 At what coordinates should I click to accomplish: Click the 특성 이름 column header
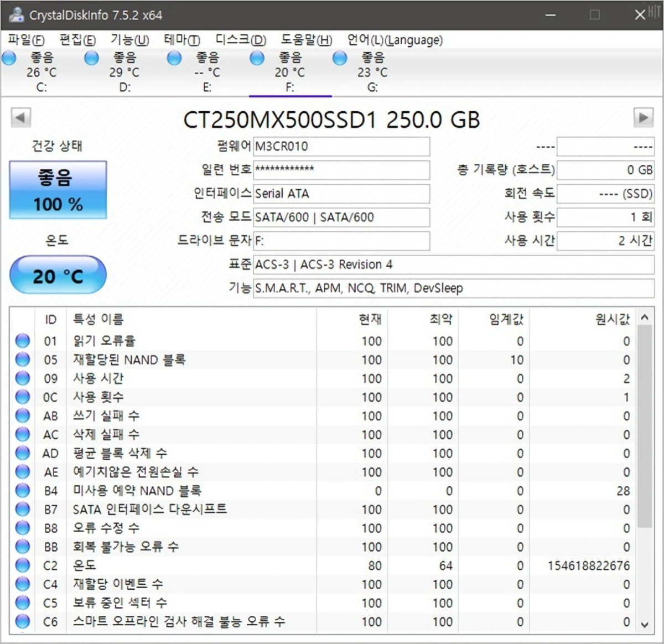(x=191, y=319)
